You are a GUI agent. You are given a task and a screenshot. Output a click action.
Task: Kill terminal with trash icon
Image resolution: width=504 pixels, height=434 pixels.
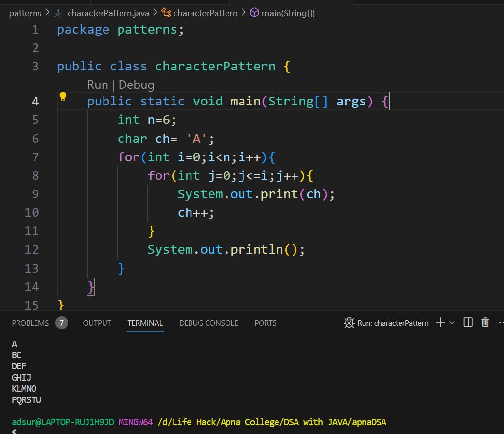[x=485, y=322]
